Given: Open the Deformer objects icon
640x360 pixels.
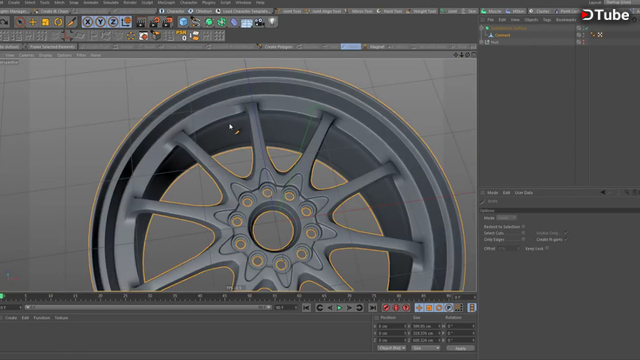Looking at the screenshot, I should pos(234,22).
